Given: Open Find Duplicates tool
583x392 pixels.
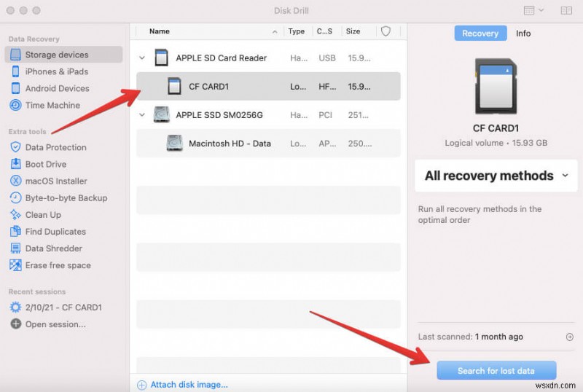Looking at the screenshot, I should tap(55, 232).
